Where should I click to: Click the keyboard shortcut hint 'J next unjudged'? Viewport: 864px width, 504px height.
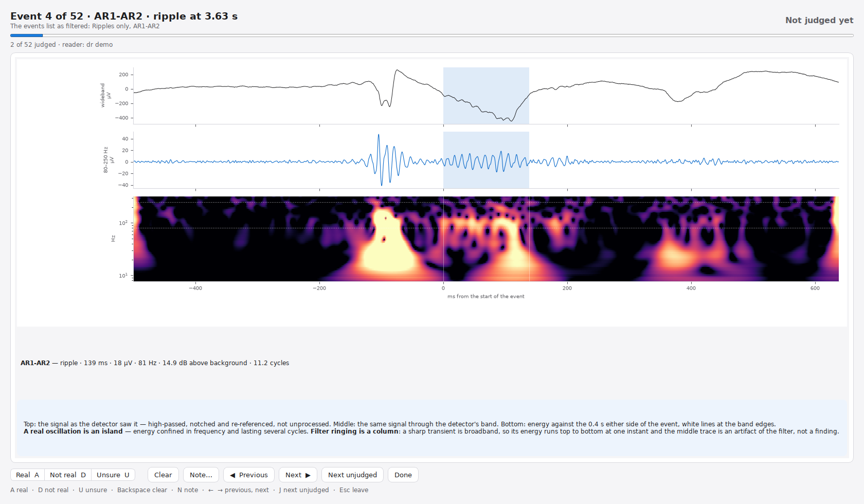(304, 490)
